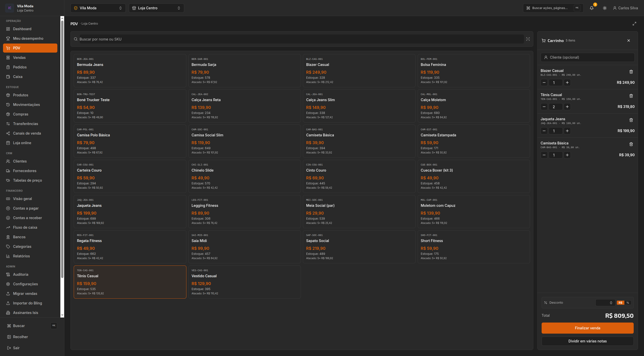Increase Tênis Casual quantity with plus

pos(567,107)
